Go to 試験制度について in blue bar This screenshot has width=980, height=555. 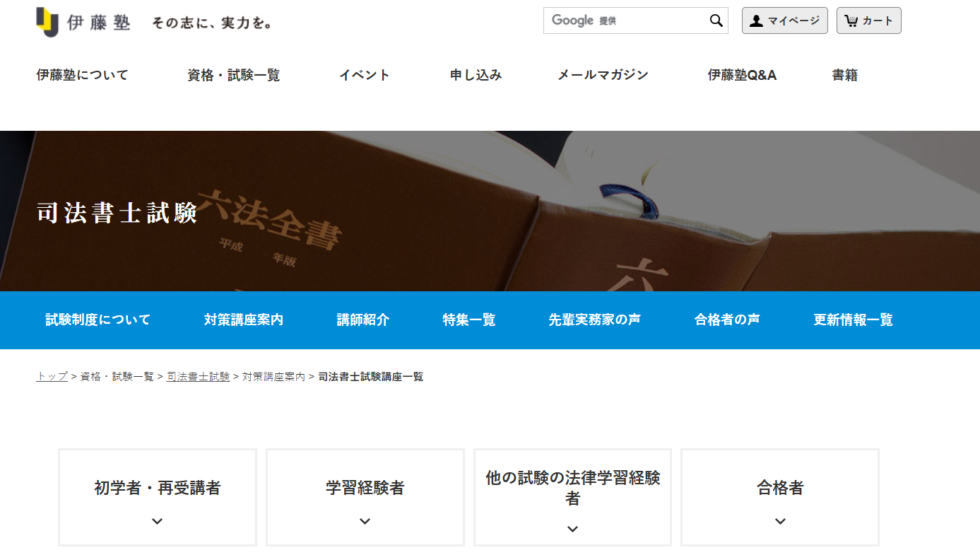(x=98, y=320)
